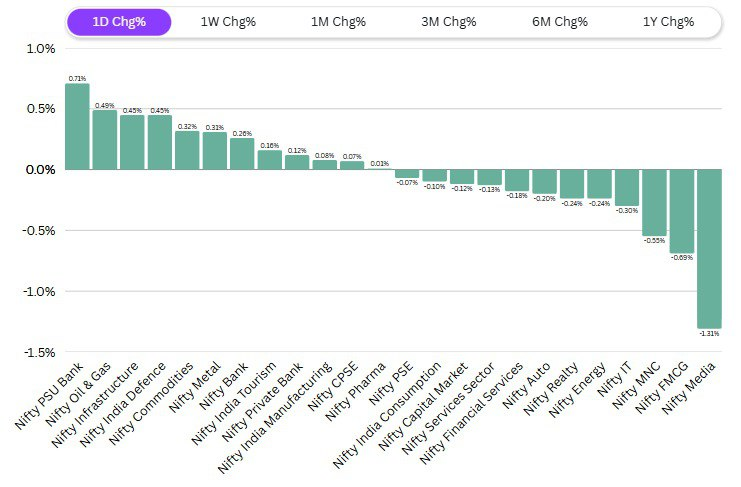Click the 0.49% value label
The image size is (741, 487).
pos(104,105)
